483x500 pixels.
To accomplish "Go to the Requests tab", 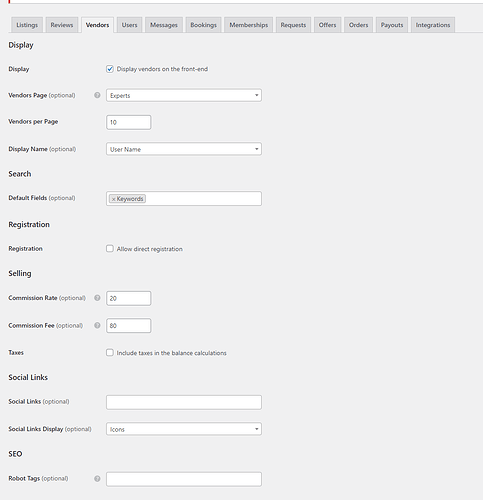I will click(x=293, y=25).
